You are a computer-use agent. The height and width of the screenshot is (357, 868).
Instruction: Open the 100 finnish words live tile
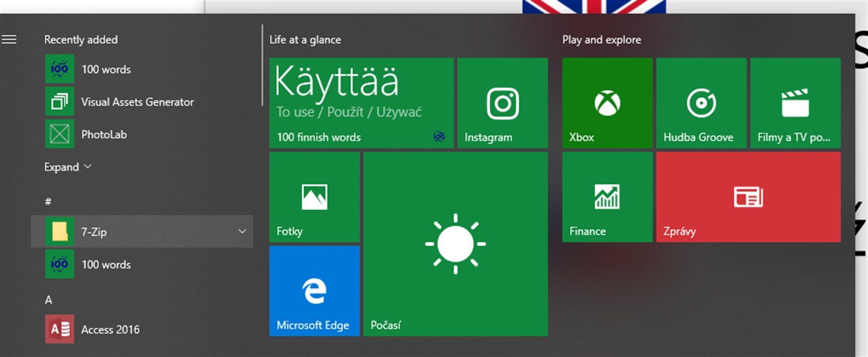click(x=362, y=103)
